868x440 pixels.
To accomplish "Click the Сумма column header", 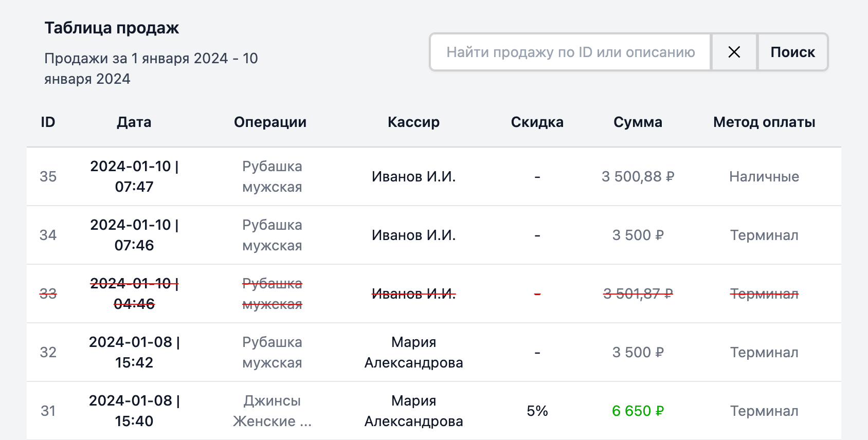I will [x=638, y=122].
